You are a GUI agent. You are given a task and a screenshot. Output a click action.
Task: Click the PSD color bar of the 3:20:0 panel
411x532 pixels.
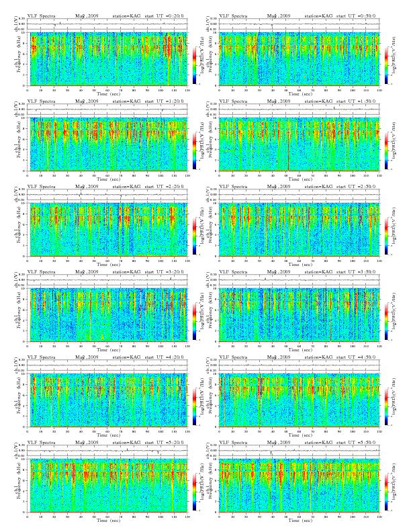(x=194, y=321)
